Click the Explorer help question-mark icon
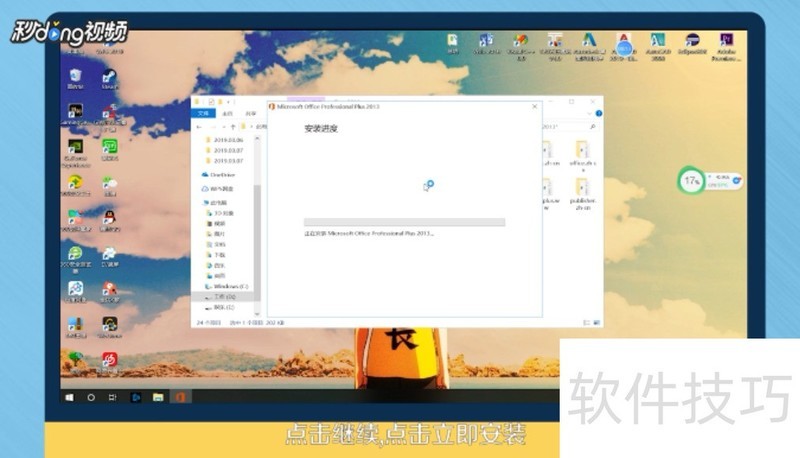The image size is (800, 458). [x=598, y=113]
